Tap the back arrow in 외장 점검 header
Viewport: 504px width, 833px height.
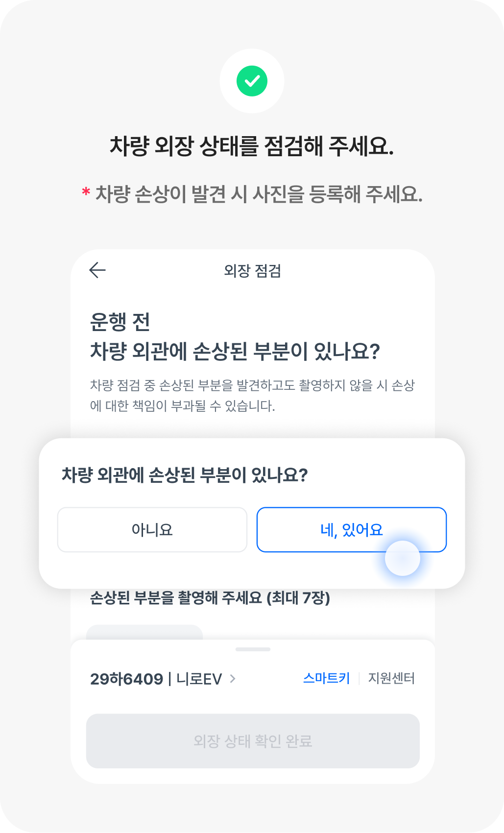(x=97, y=270)
